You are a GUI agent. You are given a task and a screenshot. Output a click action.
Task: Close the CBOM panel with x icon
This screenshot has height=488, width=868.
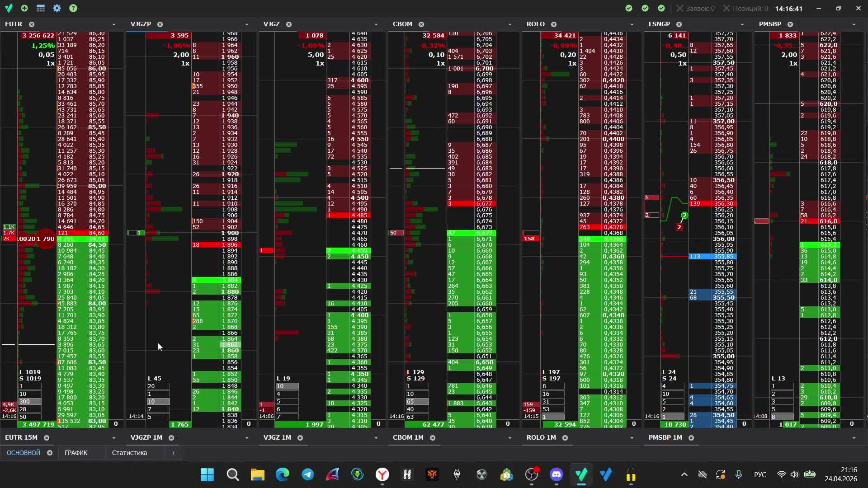coord(421,24)
